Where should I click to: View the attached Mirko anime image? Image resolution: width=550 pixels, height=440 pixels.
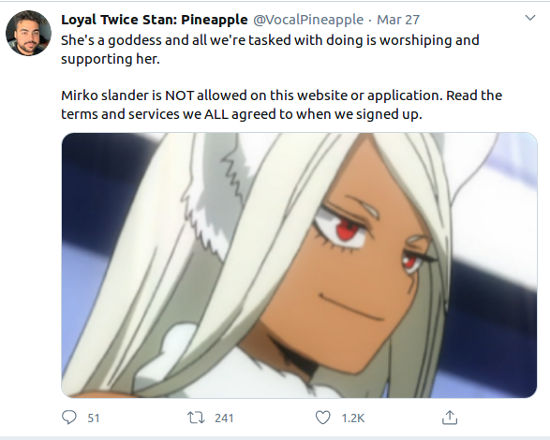click(299, 265)
